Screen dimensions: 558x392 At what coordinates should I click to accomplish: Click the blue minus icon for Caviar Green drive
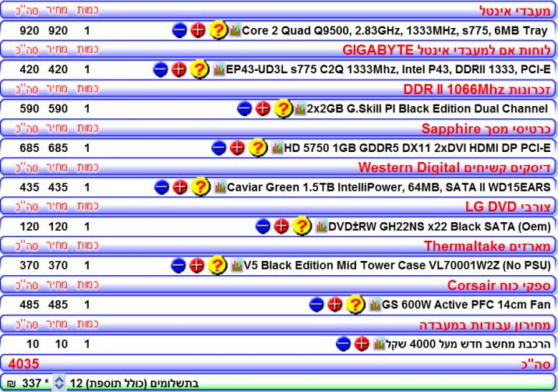[161, 187]
